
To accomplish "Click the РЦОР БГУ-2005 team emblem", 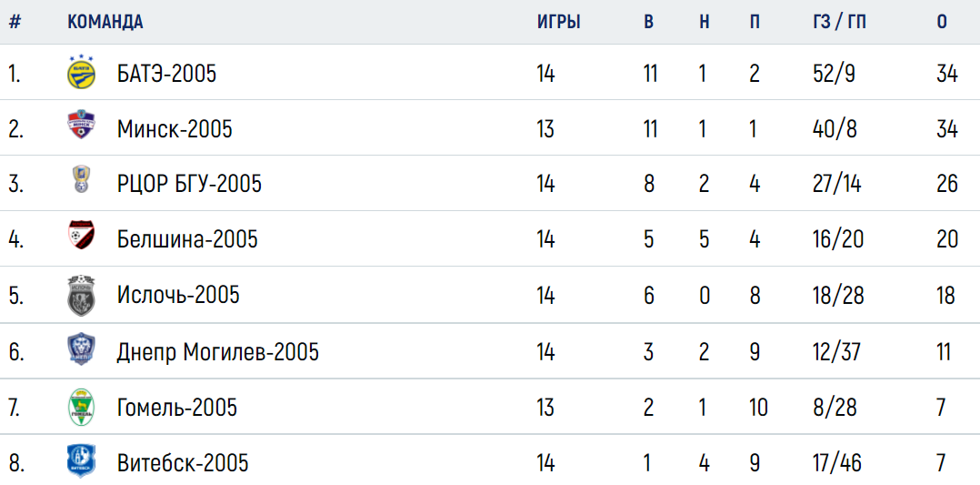I will 81,179.
